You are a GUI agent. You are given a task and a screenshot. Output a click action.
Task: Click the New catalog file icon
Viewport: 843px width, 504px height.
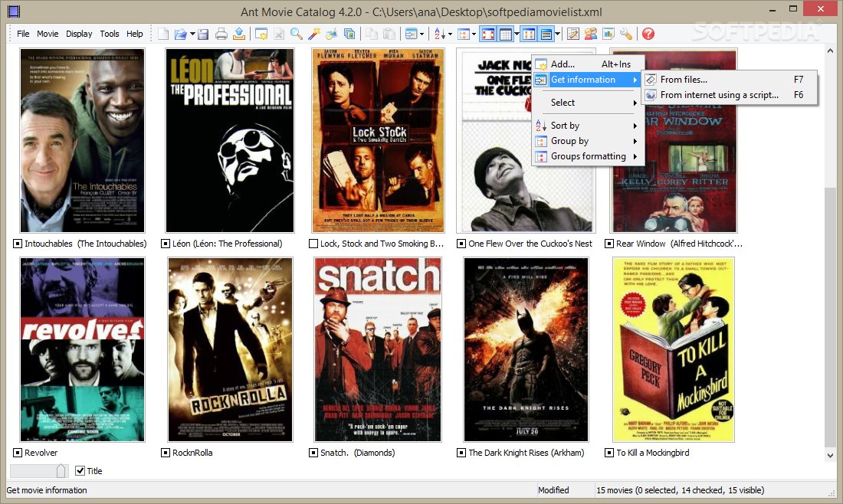[x=163, y=34]
